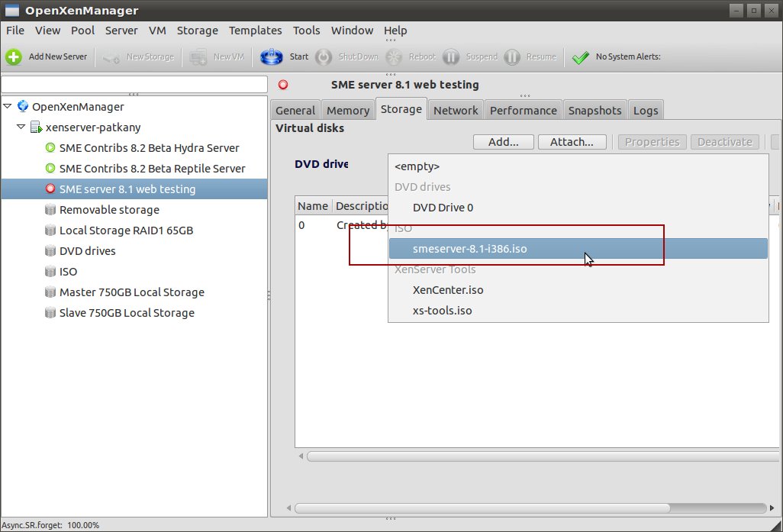
Task: Click red stopped icon of SME server 8.1
Action: [50, 189]
